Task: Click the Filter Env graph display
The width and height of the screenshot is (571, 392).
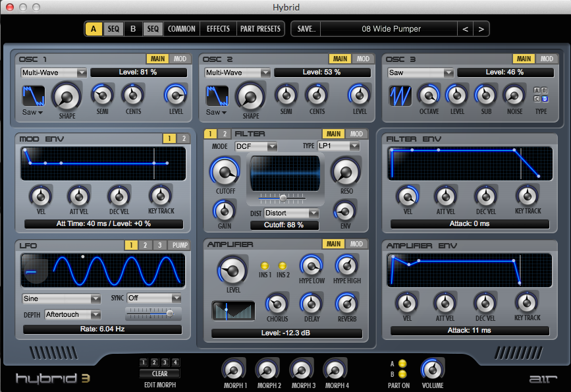Action: tap(470, 163)
